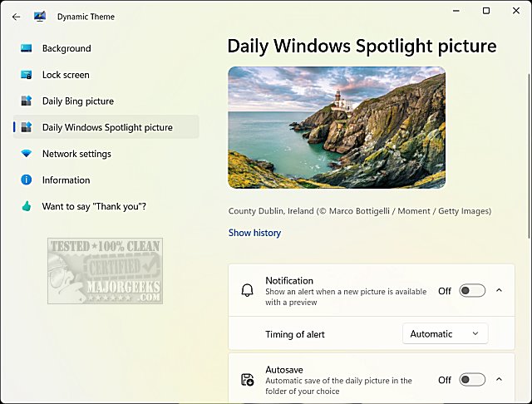Collapse the Notification section chevron
This screenshot has height=404, width=532.
499,290
